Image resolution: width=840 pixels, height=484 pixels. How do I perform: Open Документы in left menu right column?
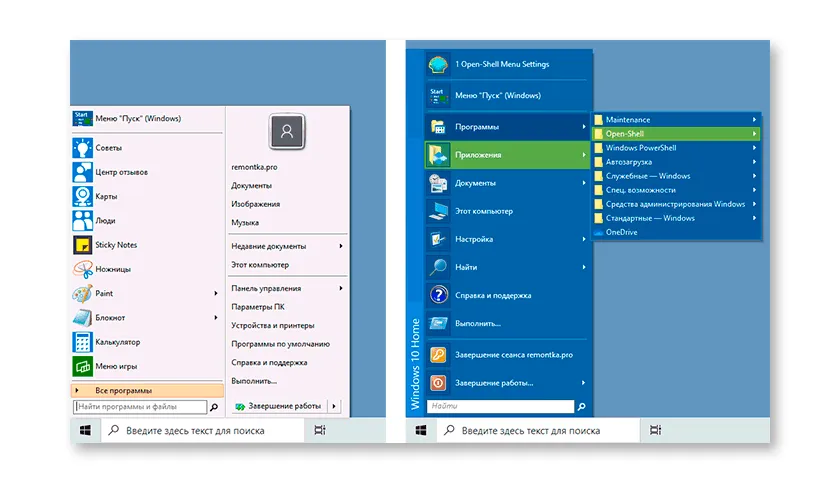pos(251,186)
